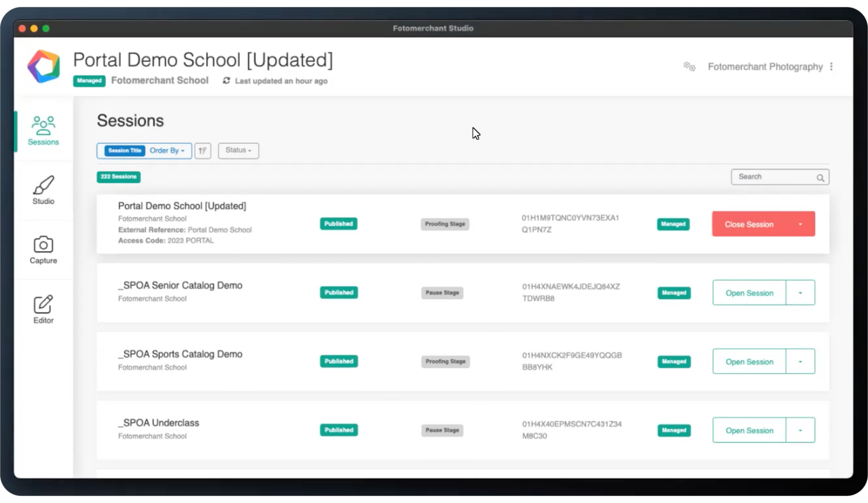Expand options arrow for _SPOA Senior Catalog Demo
Viewport: 868px width, 503px height.
point(800,293)
